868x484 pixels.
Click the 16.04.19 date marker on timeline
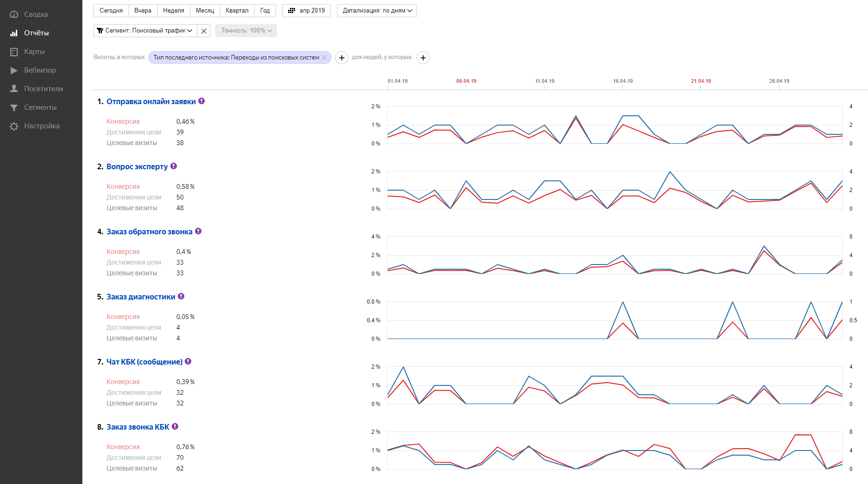[623, 81]
